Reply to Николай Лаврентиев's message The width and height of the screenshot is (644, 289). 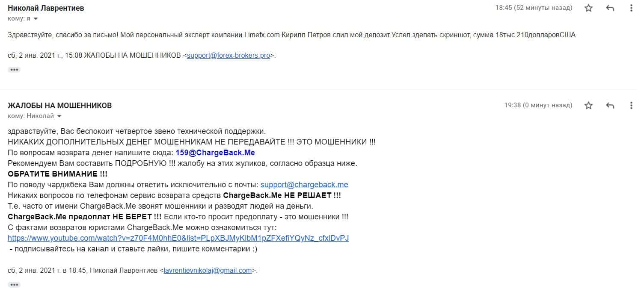pos(611,8)
